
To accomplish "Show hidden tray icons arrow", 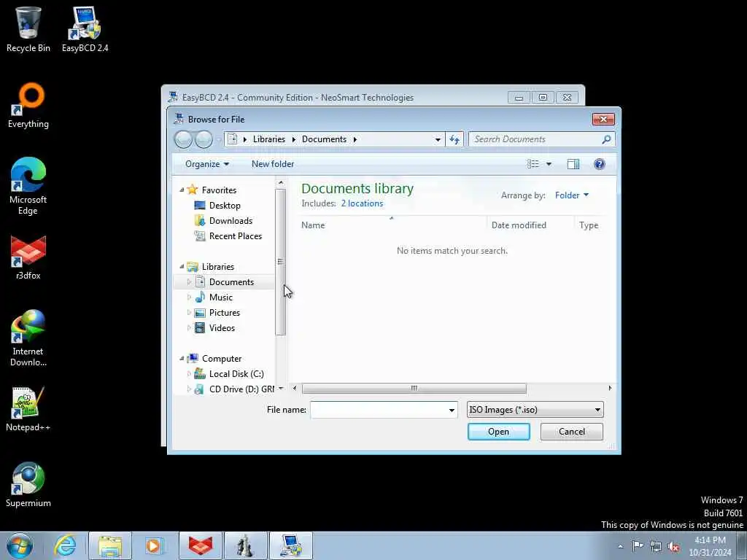I will point(620,546).
